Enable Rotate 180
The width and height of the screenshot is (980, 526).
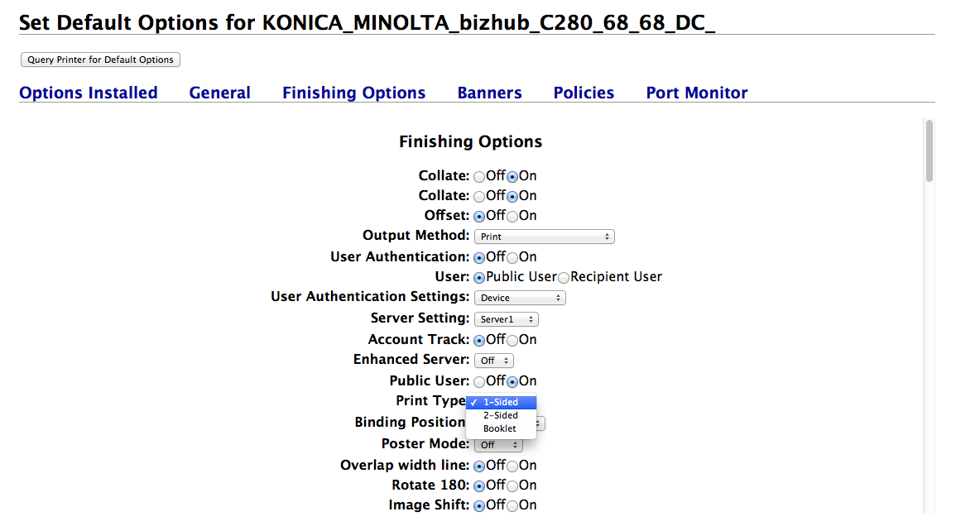pos(512,486)
